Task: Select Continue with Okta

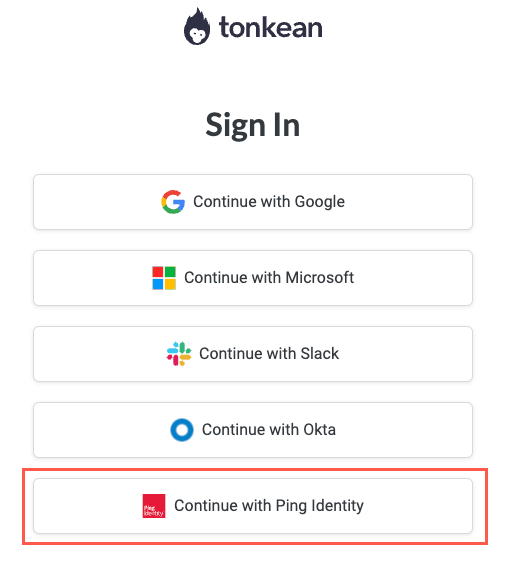Action: click(253, 430)
